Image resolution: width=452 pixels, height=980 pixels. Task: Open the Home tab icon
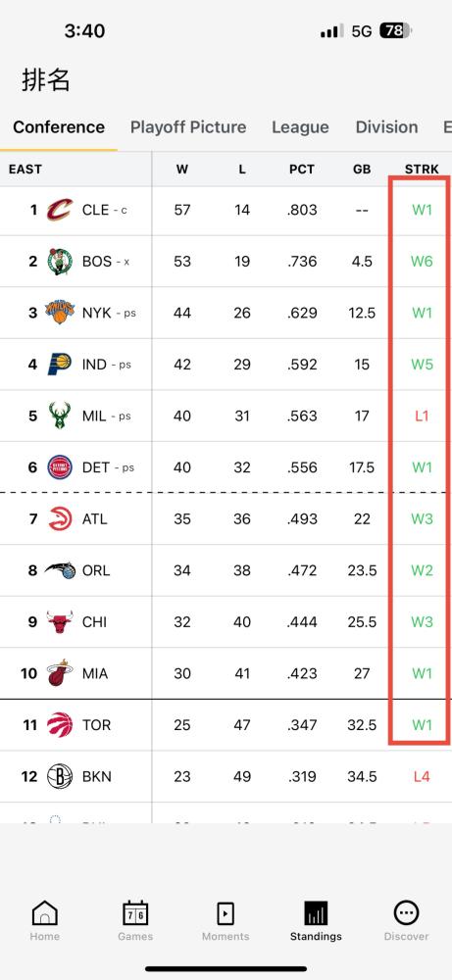pos(44,913)
